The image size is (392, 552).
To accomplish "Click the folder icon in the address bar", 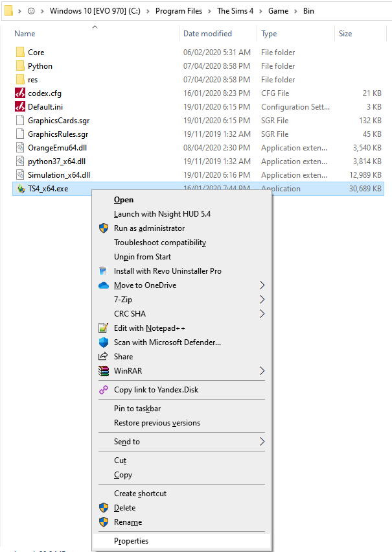I will pyautogui.click(x=8, y=11).
